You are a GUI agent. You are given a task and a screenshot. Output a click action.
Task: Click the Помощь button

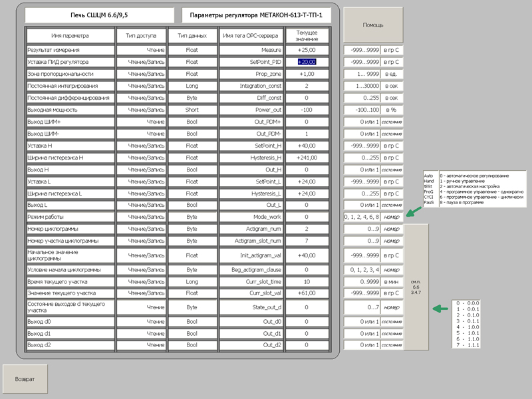point(373,25)
